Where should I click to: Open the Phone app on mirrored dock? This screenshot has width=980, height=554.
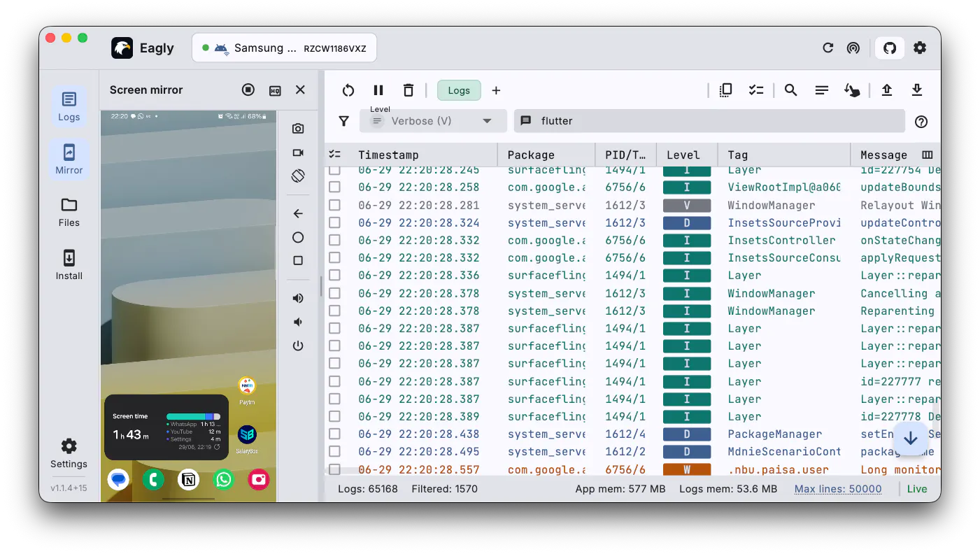coord(153,479)
